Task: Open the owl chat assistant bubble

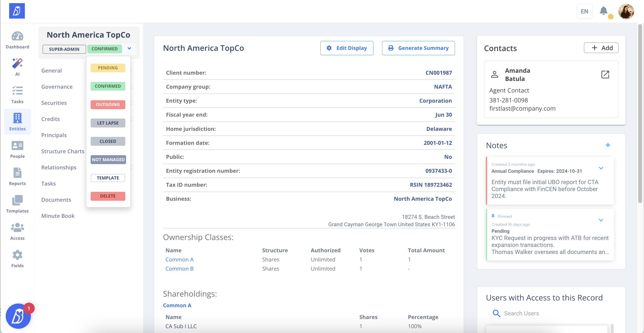Action: (18, 316)
